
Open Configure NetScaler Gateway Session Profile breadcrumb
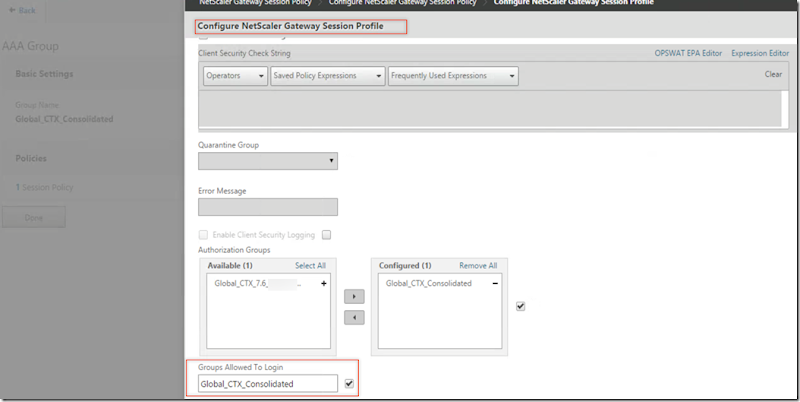(573, 3)
